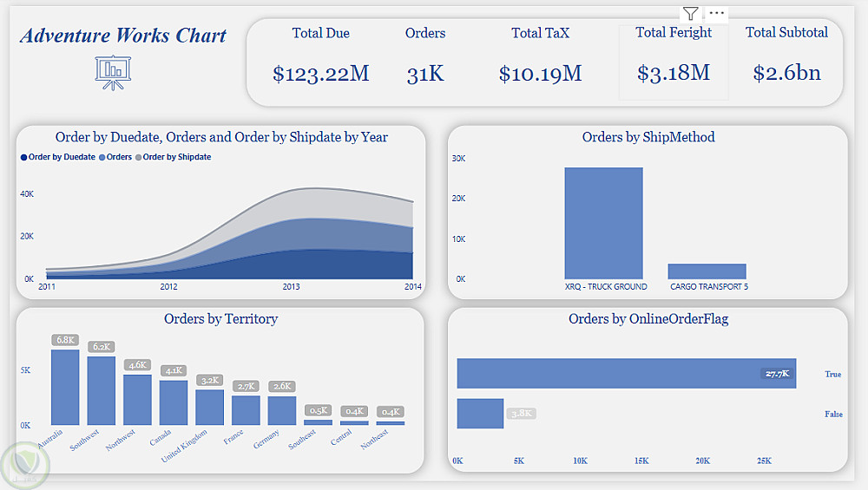Screen dimensions: 868x490
Task: Click the France territory bar
Action: point(246,410)
